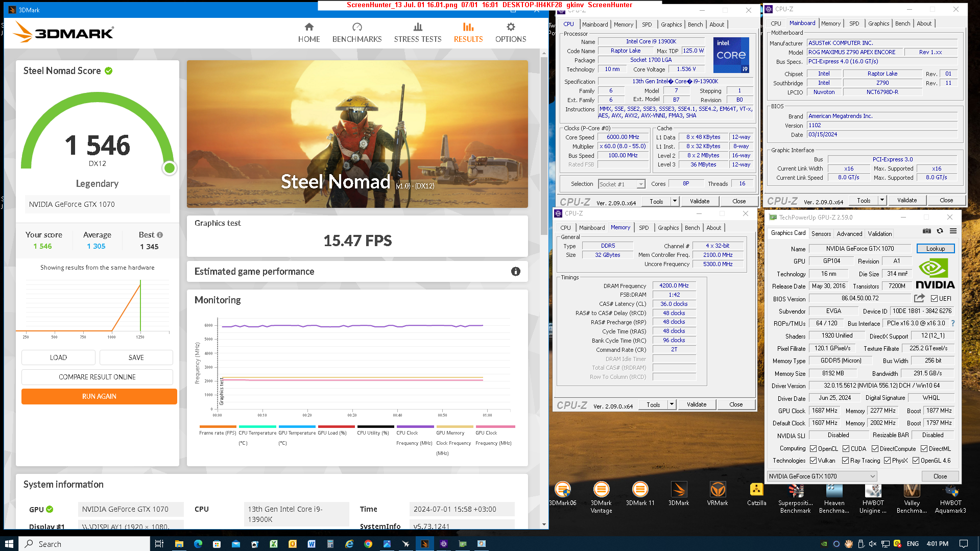Open the Heaven Benchmark desktop shortcut
Screen dimensions: 980x551
coord(834,497)
